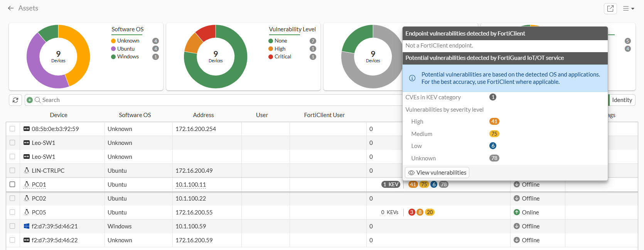
Task: Click the refresh table icon
Action: point(15,100)
